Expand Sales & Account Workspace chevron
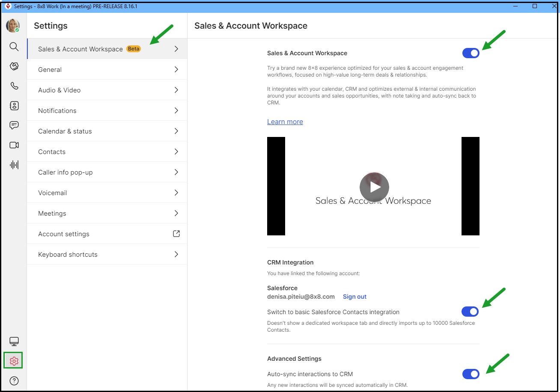The image size is (560, 392). (176, 49)
